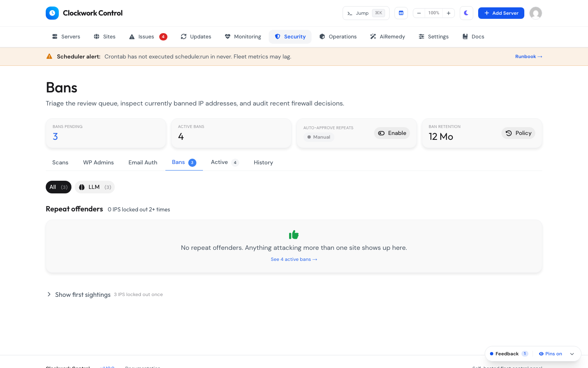Image resolution: width=588 pixels, height=368 pixels.
Task: Filter bans by LLM
Action: (95, 187)
